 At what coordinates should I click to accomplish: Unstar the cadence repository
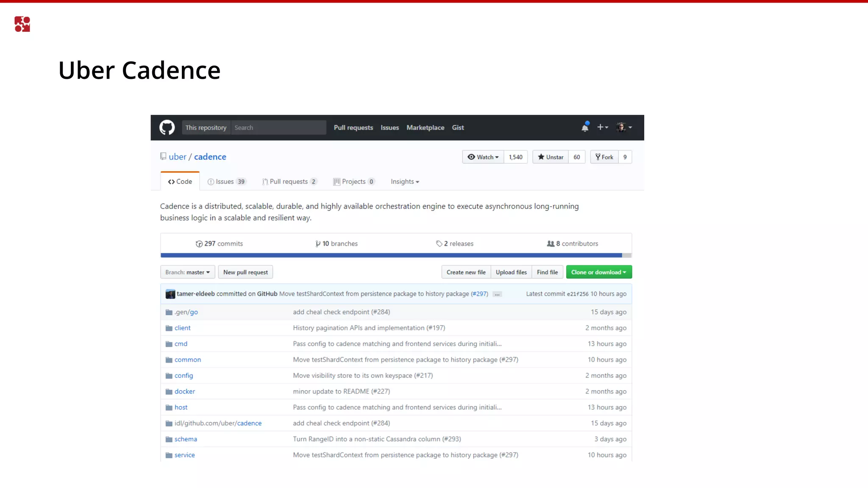pyautogui.click(x=551, y=157)
